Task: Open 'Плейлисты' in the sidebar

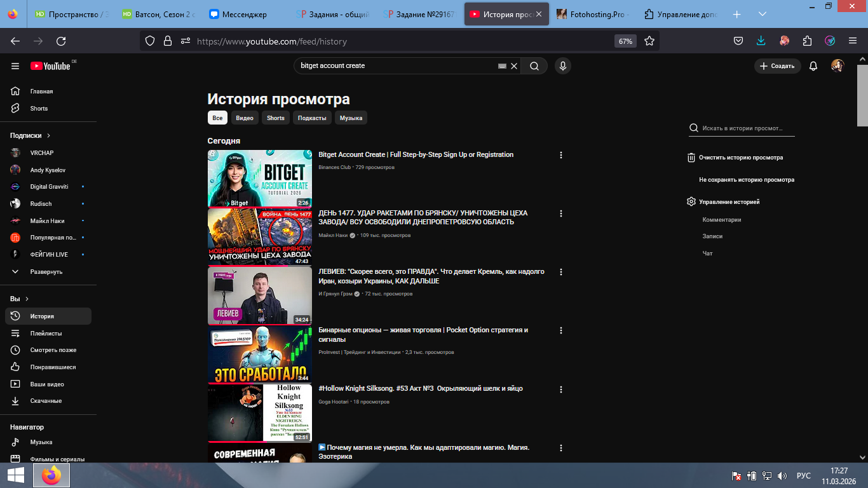Action: tap(46, 334)
